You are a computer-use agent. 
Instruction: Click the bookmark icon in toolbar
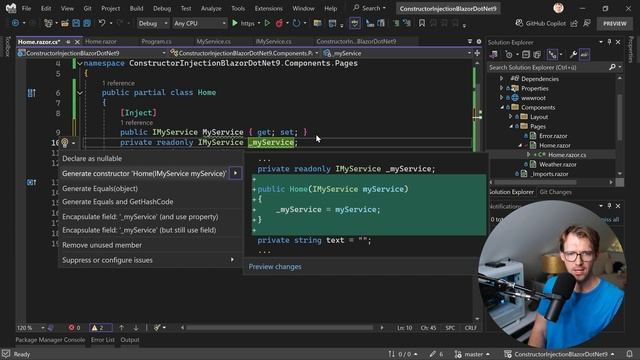(x=422, y=23)
